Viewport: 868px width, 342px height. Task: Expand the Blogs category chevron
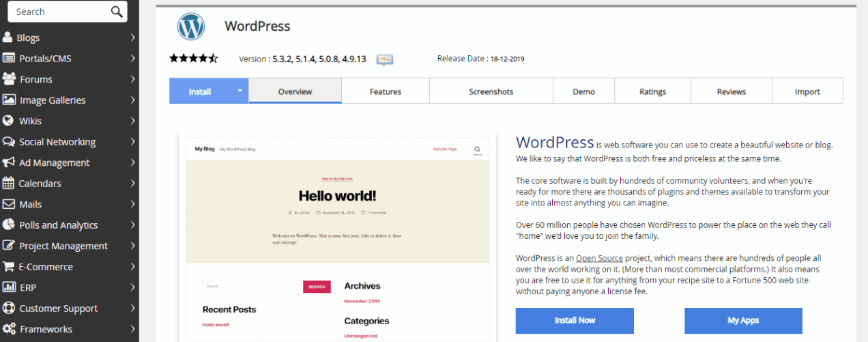point(133,38)
